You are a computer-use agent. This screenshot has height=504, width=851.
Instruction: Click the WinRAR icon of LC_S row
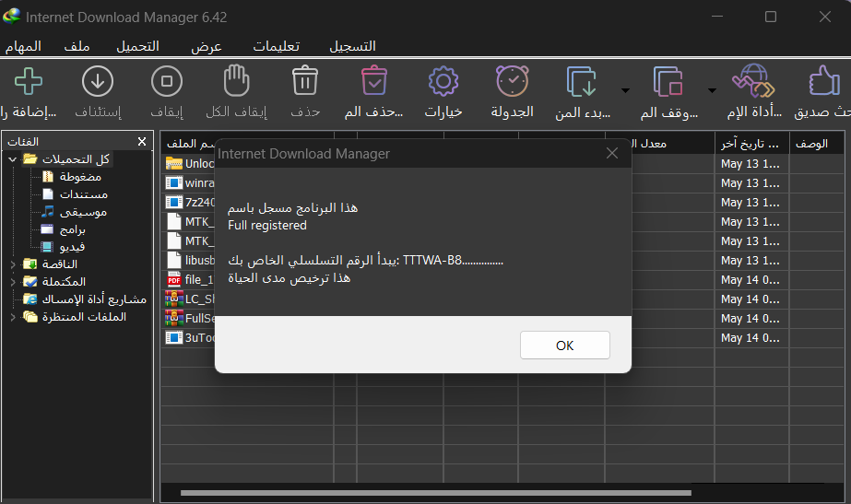(173, 299)
